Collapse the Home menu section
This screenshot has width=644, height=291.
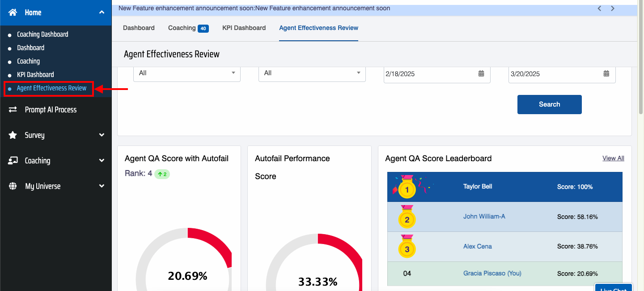click(x=102, y=13)
